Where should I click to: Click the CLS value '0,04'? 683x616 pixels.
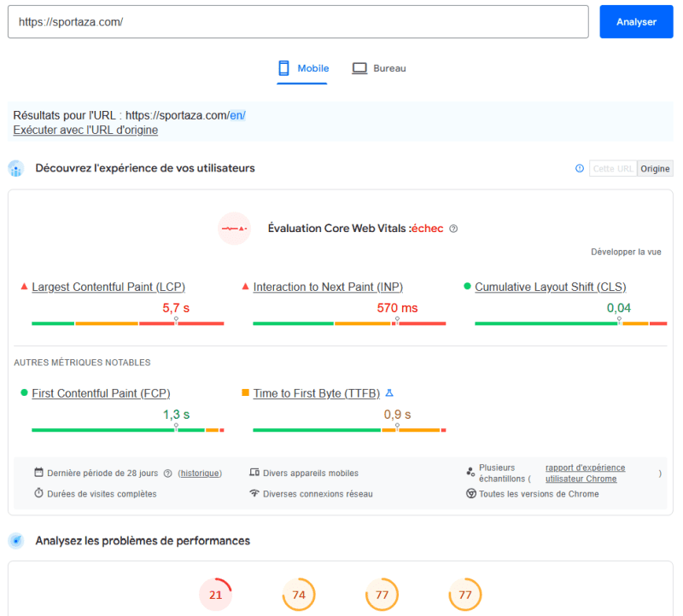click(x=619, y=308)
